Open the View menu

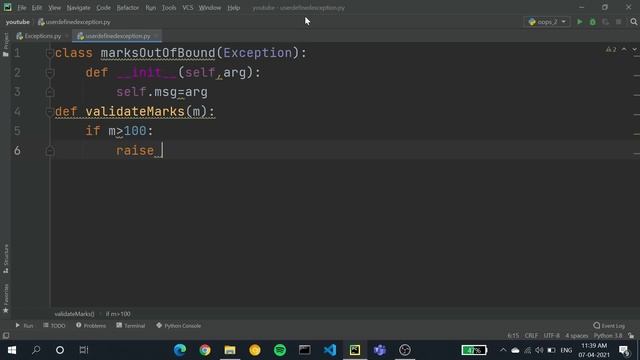pos(54,8)
